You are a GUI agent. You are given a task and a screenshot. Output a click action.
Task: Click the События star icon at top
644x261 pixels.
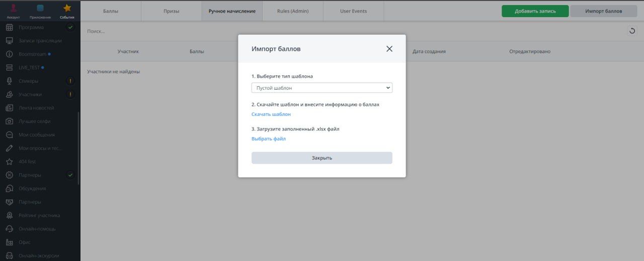[67, 8]
